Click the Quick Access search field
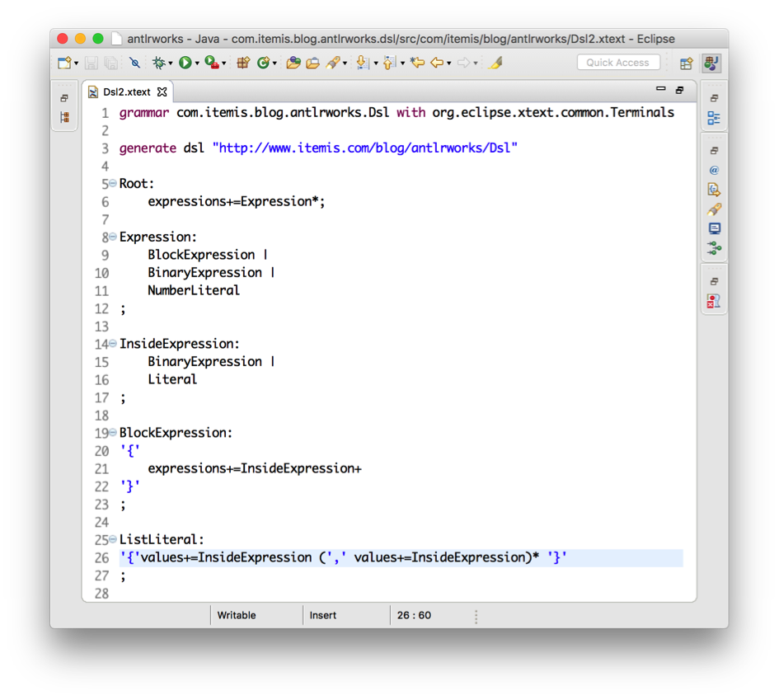The height and width of the screenshot is (700, 779). (x=618, y=63)
